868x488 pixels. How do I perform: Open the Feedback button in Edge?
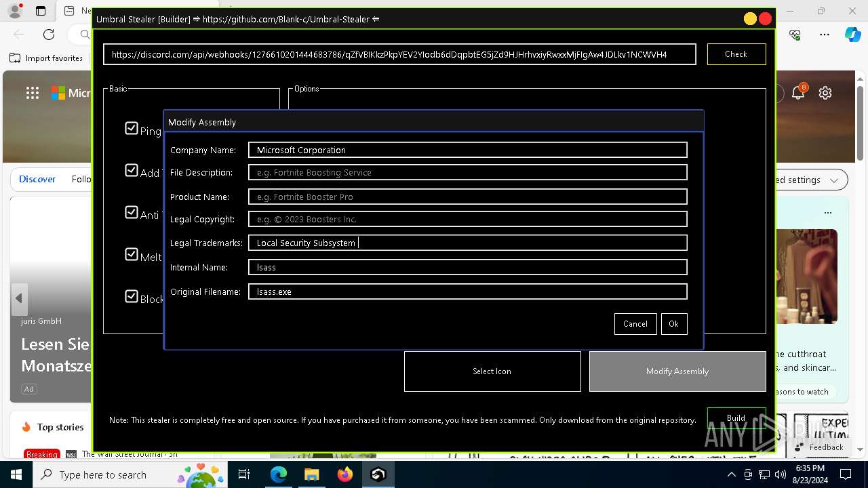(x=819, y=447)
